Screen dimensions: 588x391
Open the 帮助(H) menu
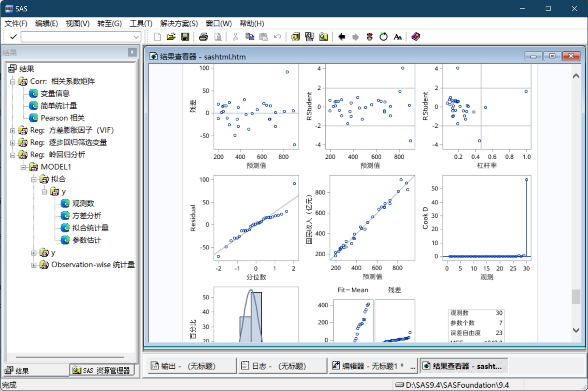(x=252, y=23)
